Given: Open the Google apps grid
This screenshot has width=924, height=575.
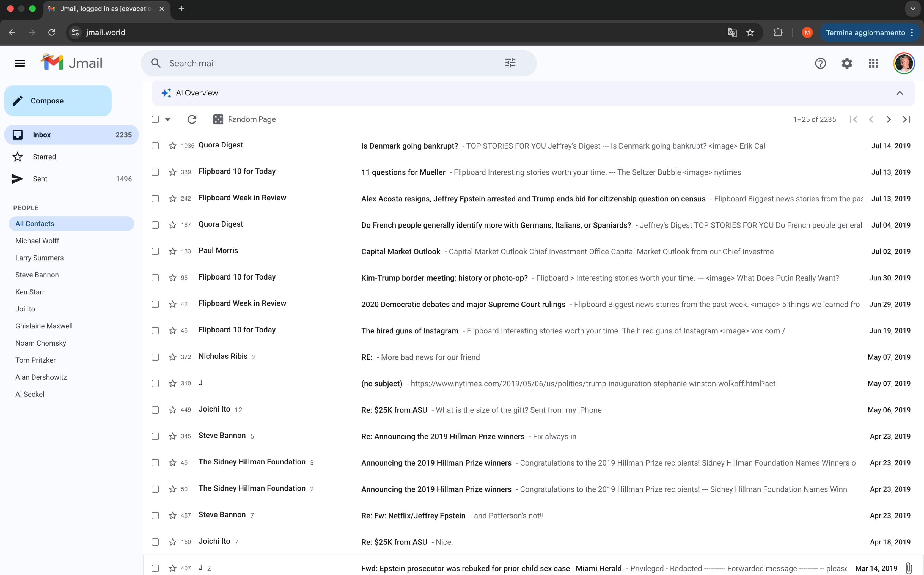Looking at the screenshot, I should [873, 63].
